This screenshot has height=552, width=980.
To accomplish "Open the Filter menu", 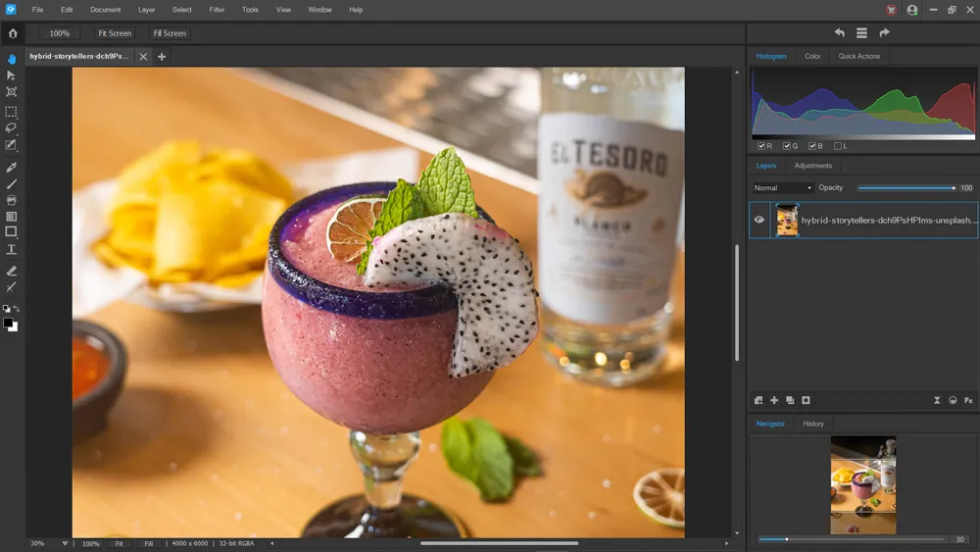I will point(217,10).
